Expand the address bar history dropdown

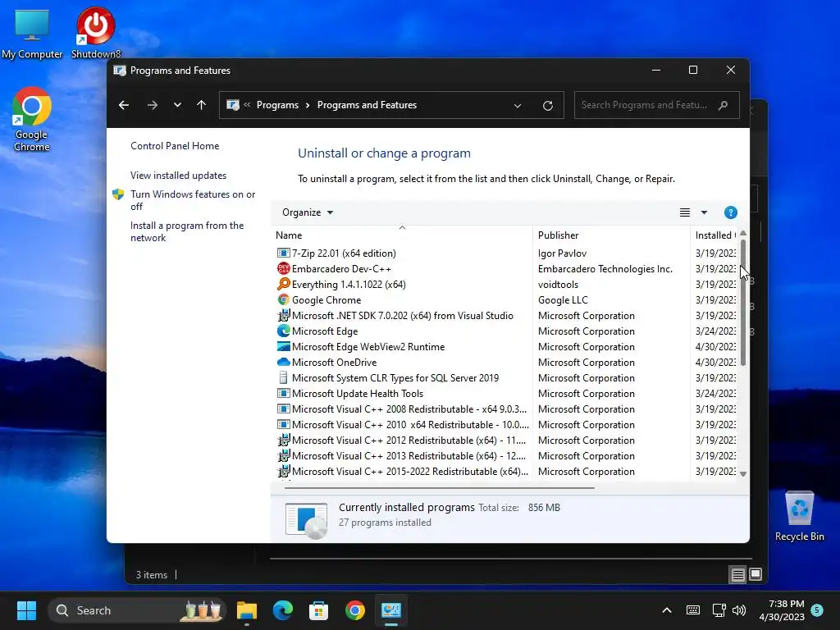518,106
